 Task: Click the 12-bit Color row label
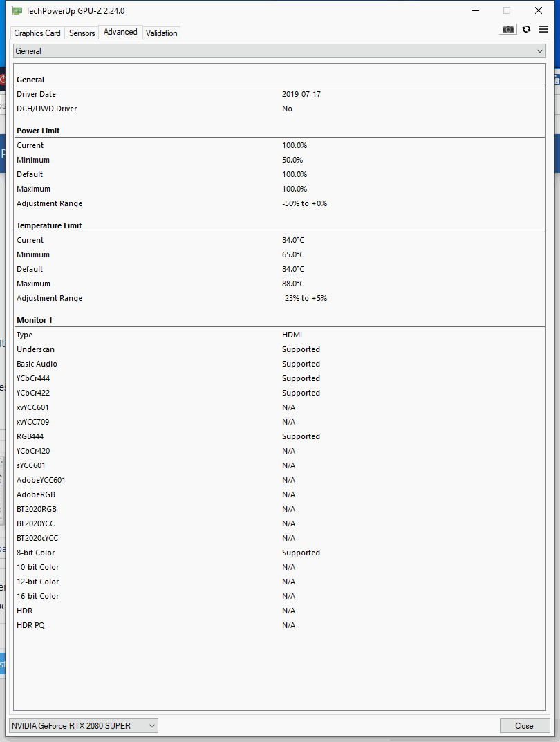pos(38,582)
